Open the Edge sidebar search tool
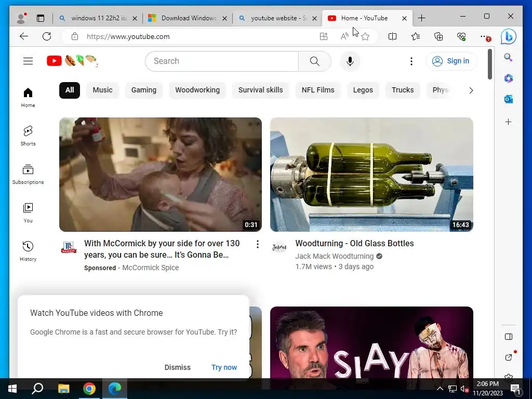The image size is (532, 399). tap(508, 57)
